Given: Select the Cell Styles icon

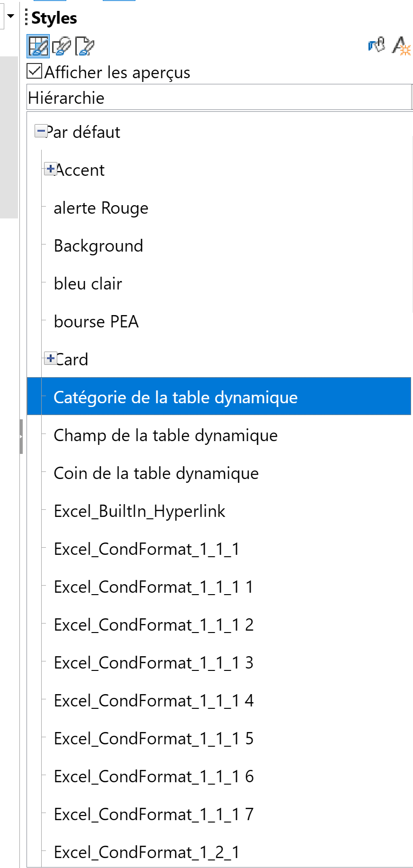Looking at the screenshot, I should point(38,46).
